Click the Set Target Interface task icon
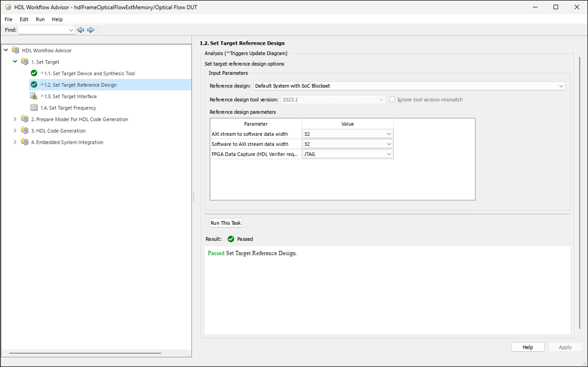The width and height of the screenshot is (588, 367). 34,96
